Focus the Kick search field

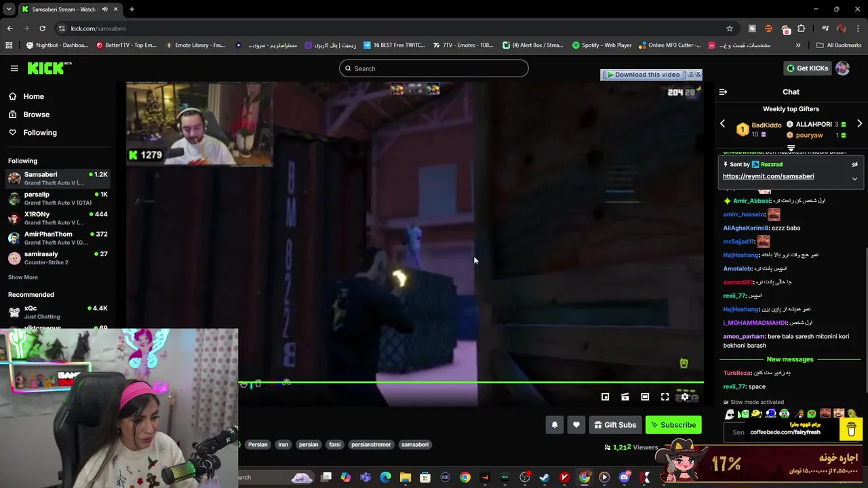point(434,68)
